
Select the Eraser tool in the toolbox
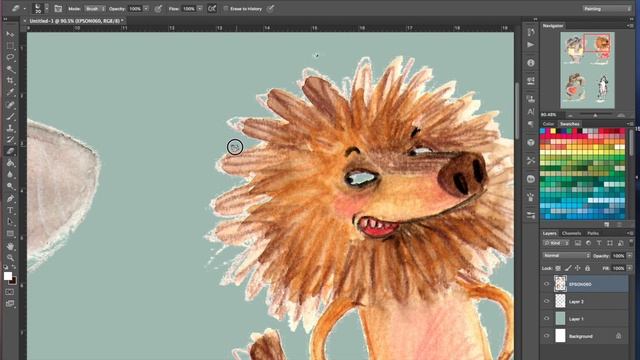[x=10, y=151]
